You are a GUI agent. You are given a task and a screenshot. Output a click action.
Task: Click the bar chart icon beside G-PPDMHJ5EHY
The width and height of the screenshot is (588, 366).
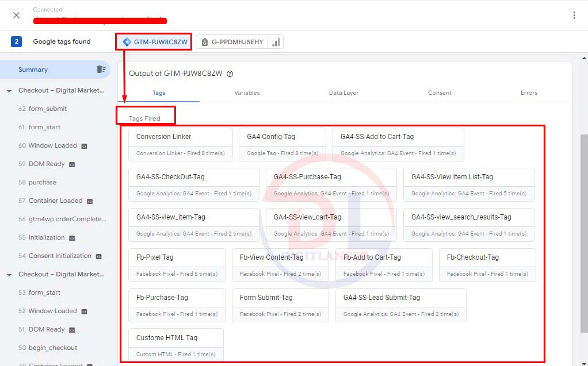[x=276, y=42]
